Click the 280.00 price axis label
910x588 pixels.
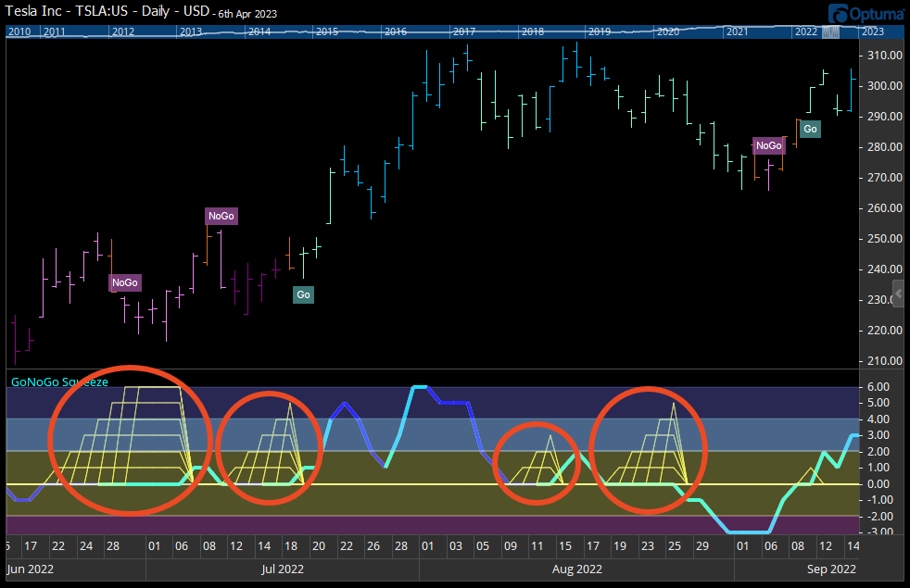885,147
